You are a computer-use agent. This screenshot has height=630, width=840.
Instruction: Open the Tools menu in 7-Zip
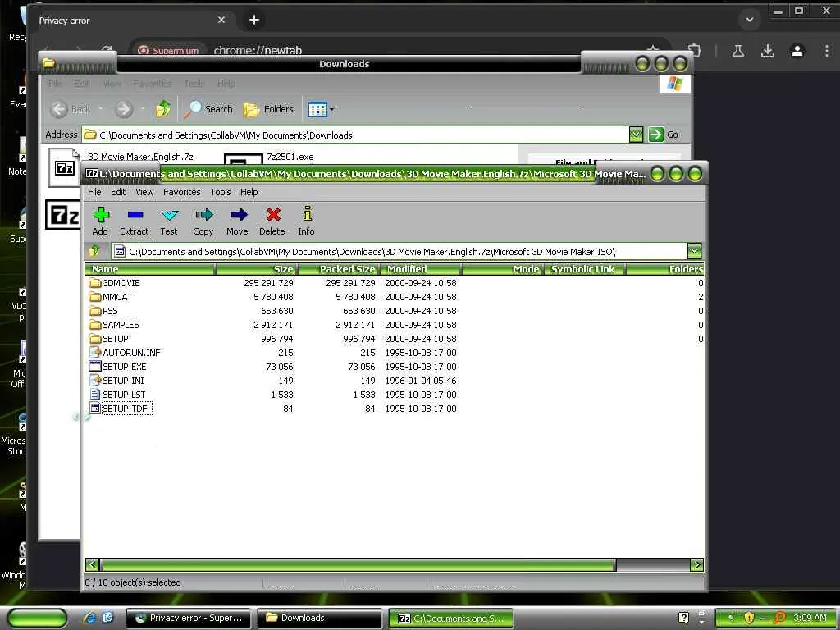(220, 192)
